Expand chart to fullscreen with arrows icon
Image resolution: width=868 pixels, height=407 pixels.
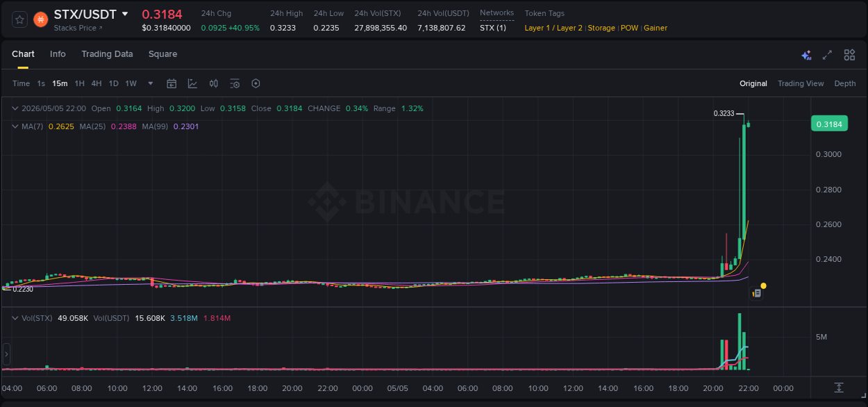pos(827,55)
